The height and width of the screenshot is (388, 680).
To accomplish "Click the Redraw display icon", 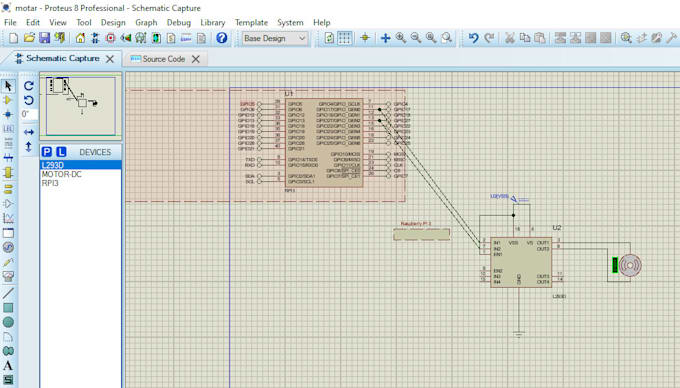I will [329, 38].
